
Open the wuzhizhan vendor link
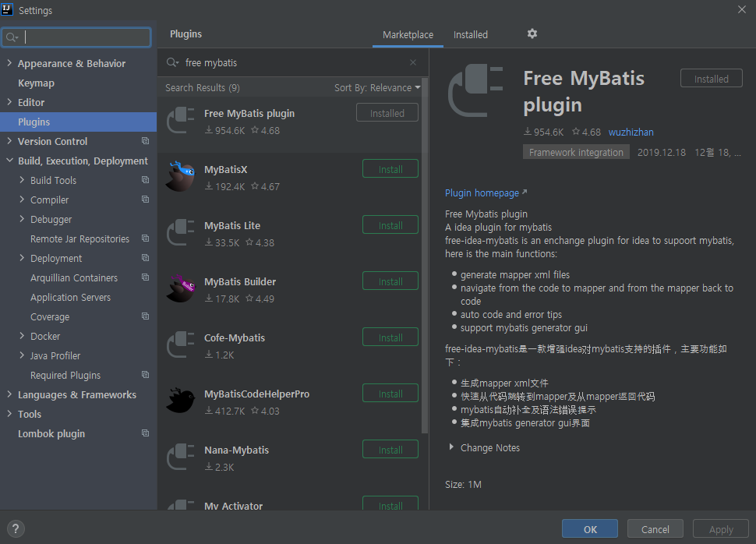[x=631, y=132]
